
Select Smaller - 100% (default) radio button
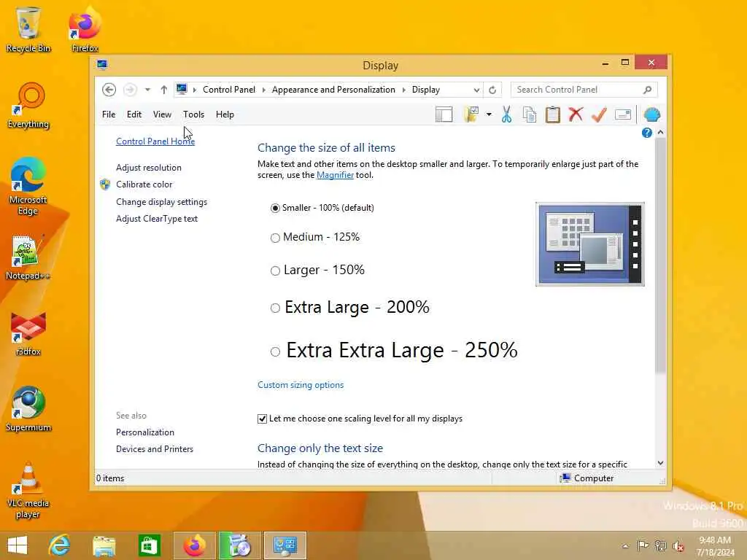pyautogui.click(x=275, y=208)
